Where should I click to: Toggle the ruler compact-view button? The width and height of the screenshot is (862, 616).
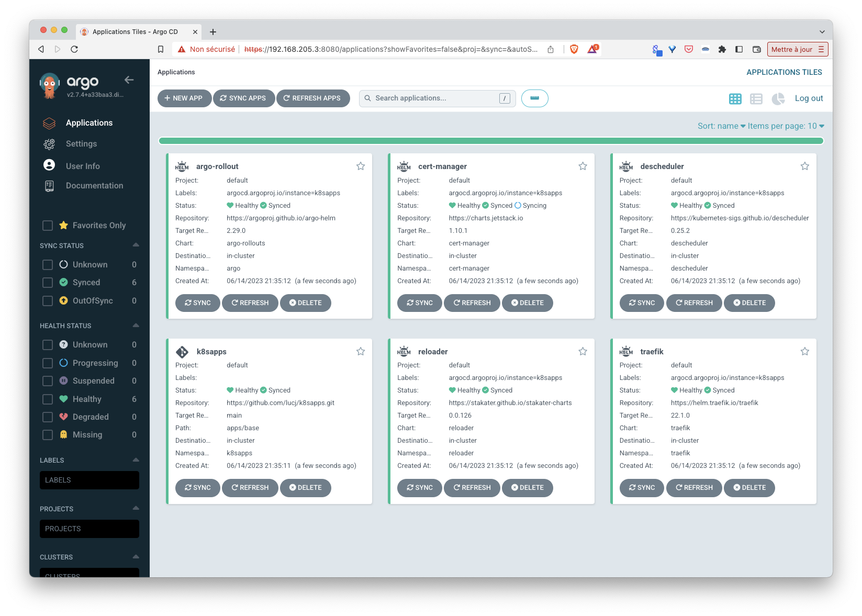tap(535, 98)
